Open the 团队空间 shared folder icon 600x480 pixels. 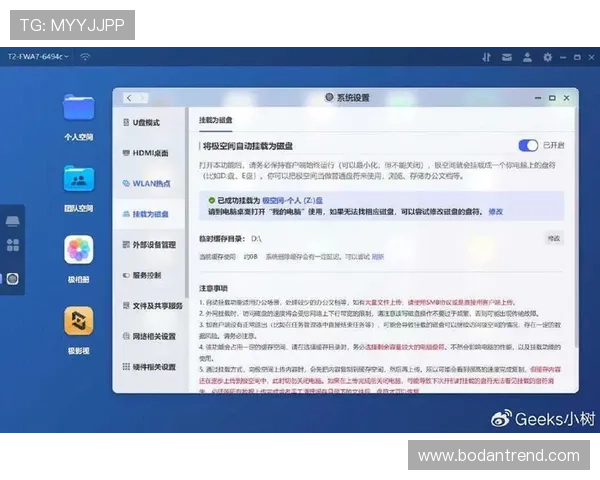click(x=78, y=179)
